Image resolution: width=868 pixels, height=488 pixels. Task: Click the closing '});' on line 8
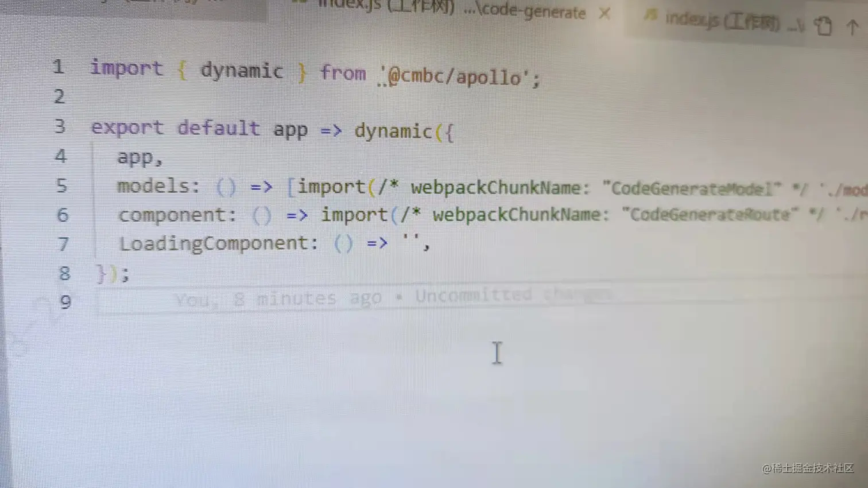point(113,273)
